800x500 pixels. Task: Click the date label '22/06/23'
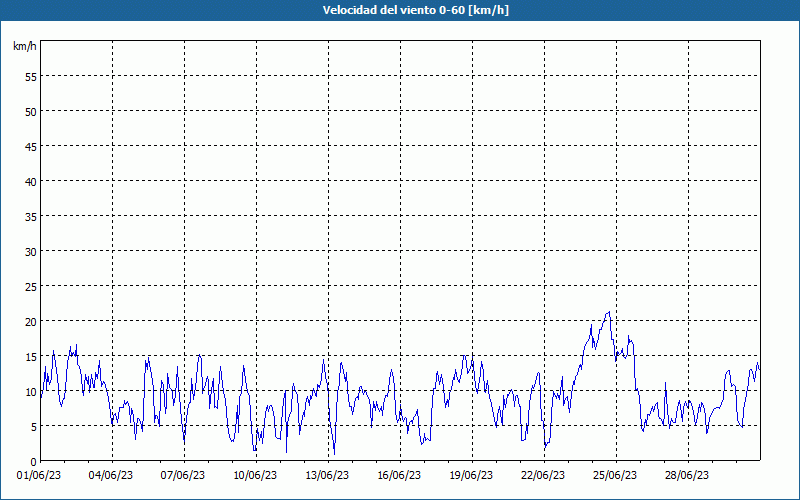[x=543, y=476]
